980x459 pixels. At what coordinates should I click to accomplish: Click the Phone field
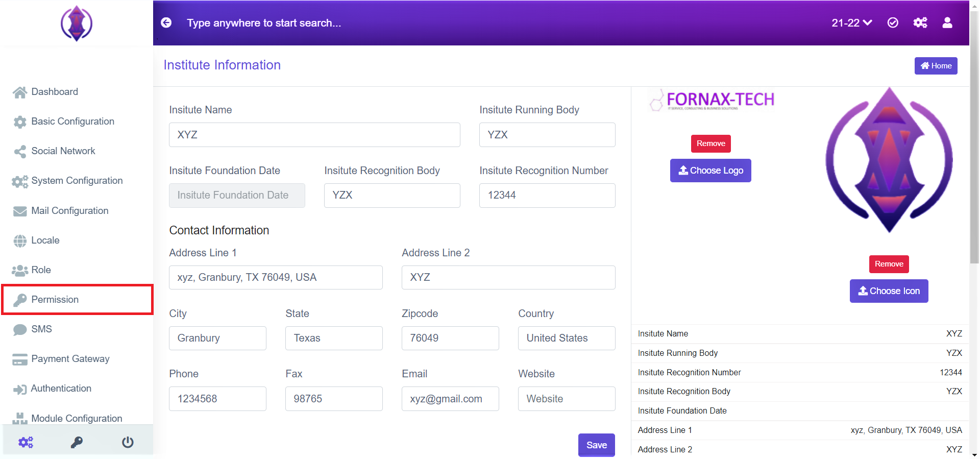point(217,399)
